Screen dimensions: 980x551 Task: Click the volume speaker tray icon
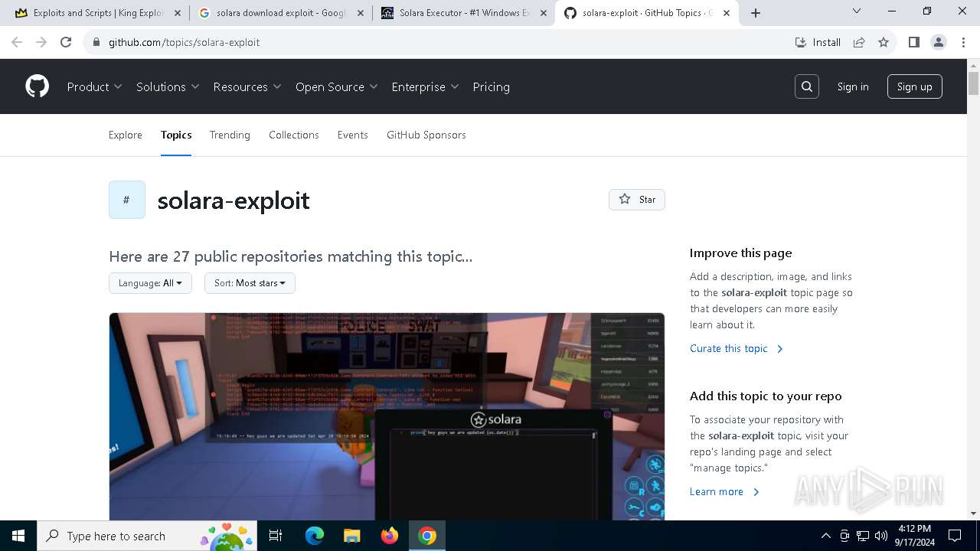pos(881,536)
